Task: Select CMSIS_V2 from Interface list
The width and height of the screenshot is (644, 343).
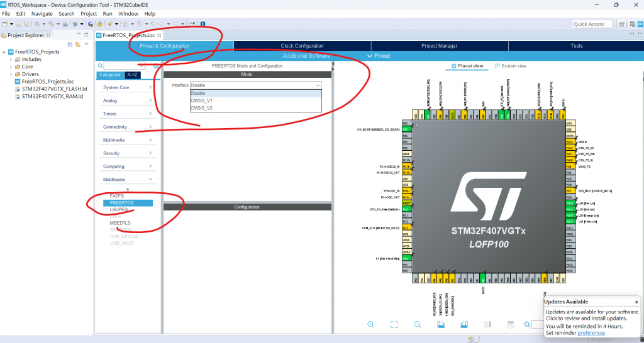Action: (255, 108)
